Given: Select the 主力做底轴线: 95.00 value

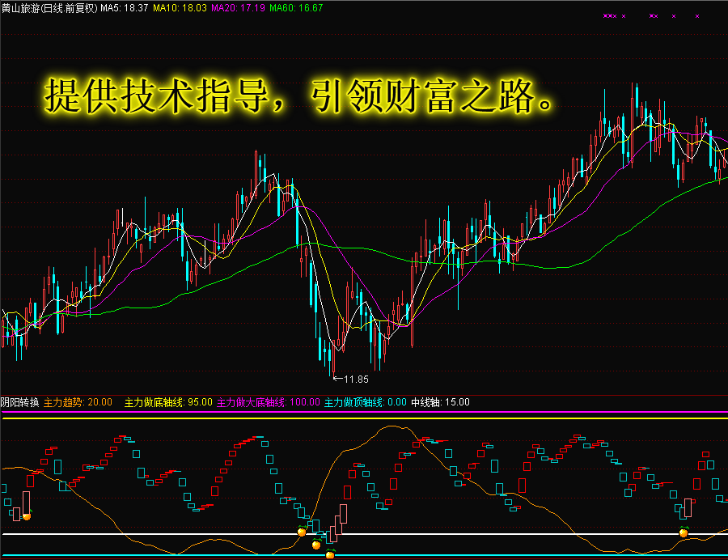Looking at the screenshot, I should (x=168, y=402).
